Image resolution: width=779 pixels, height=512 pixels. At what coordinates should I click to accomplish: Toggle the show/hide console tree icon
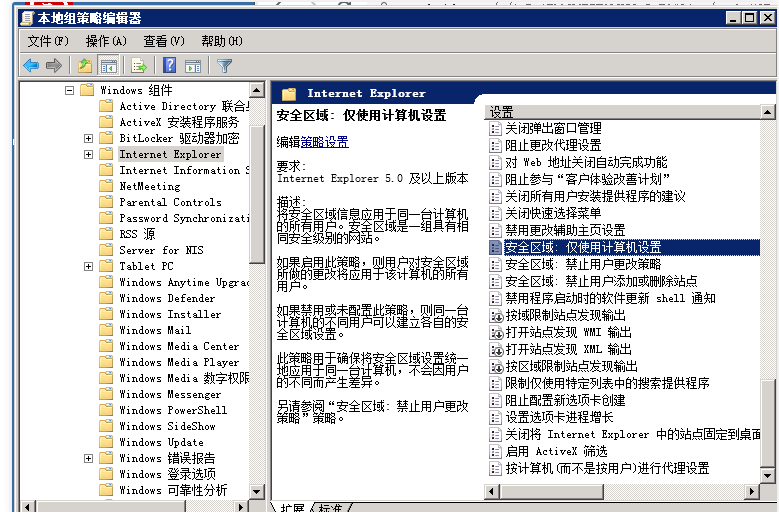click(108, 66)
